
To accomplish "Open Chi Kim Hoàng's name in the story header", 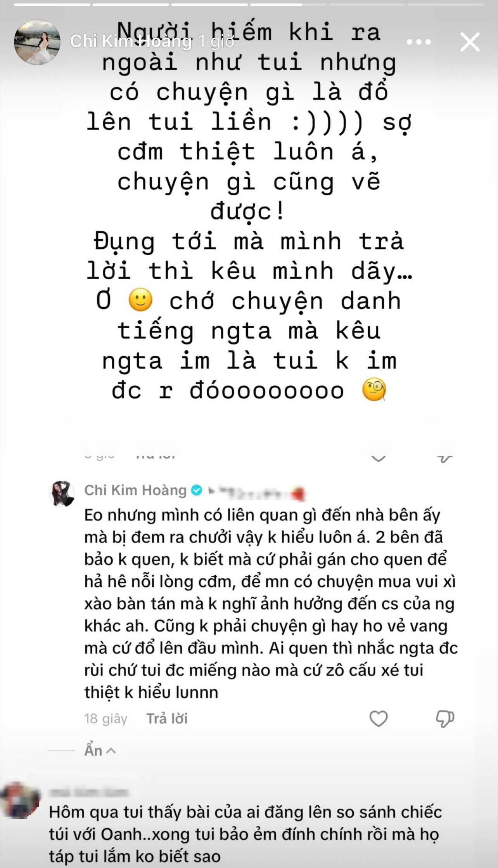I will coord(131,42).
